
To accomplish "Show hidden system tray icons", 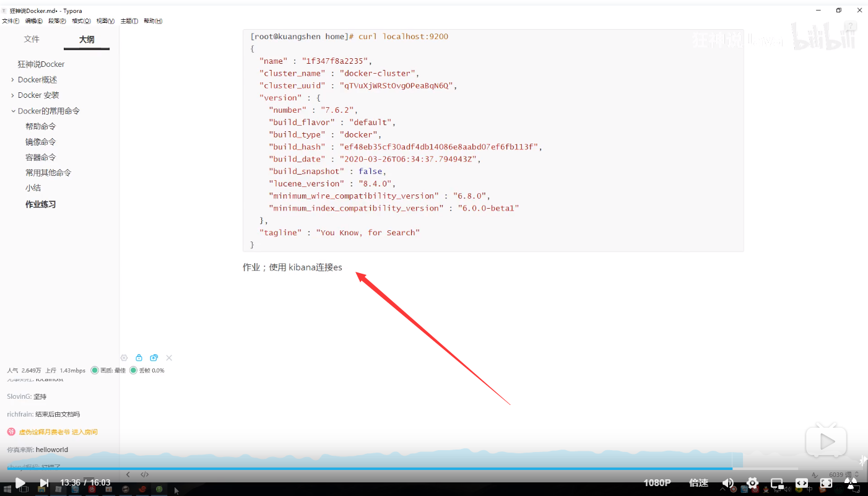I will pyautogui.click(x=724, y=489).
